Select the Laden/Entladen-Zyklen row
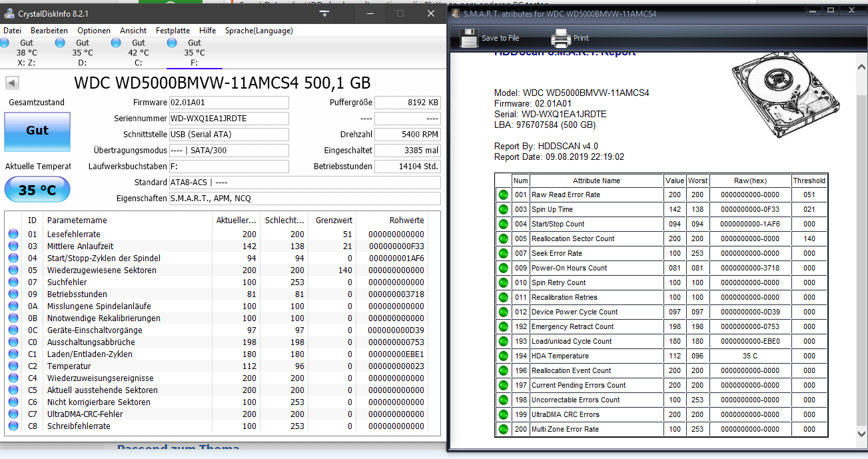Image resolution: width=868 pixels, height=459 pixels. [x=217, y=354]
